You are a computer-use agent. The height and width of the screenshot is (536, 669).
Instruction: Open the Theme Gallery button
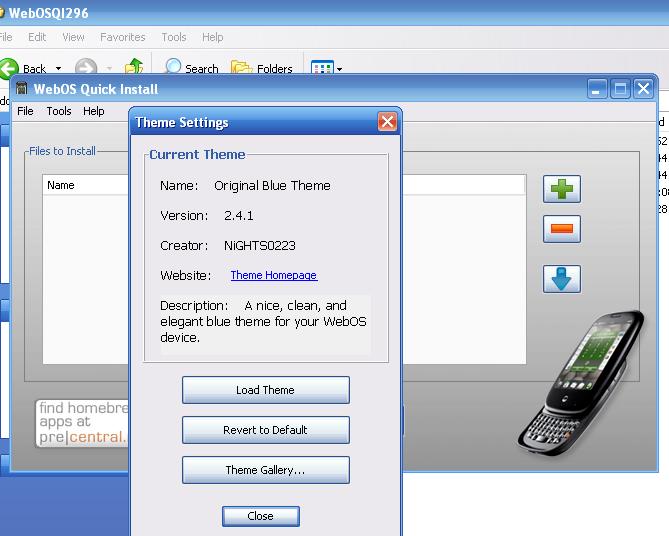click(265, 470)
